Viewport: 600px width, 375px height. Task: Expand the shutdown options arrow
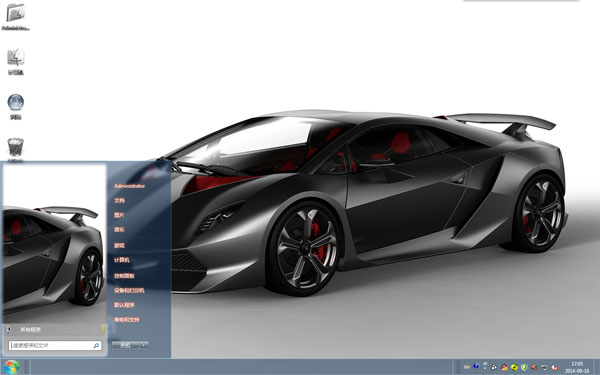(x=144, y=346)
